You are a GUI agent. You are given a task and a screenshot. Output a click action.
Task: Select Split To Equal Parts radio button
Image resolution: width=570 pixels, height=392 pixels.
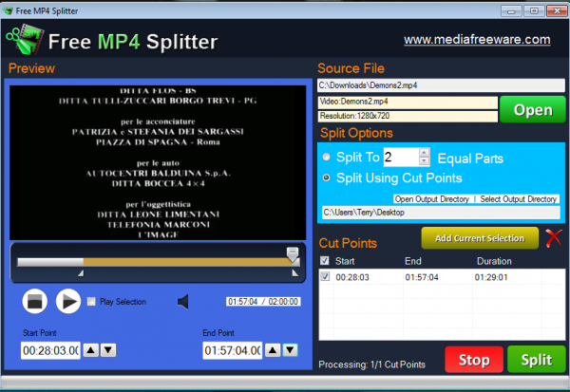tap(327, 157)
